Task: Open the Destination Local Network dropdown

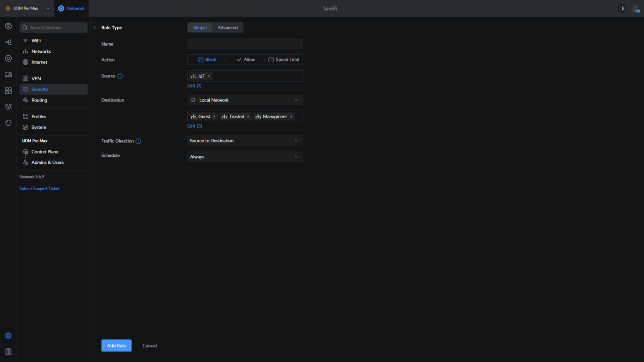Action: tap(245, 100)
